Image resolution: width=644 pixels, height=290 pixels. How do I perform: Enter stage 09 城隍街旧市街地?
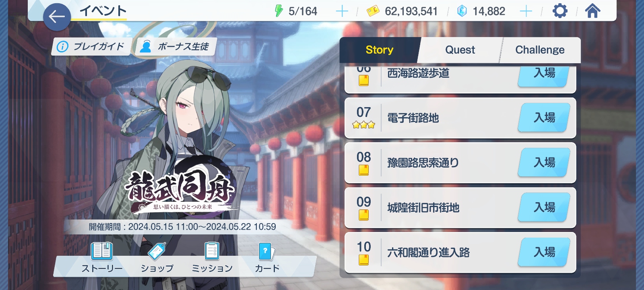tap(544, 207)
